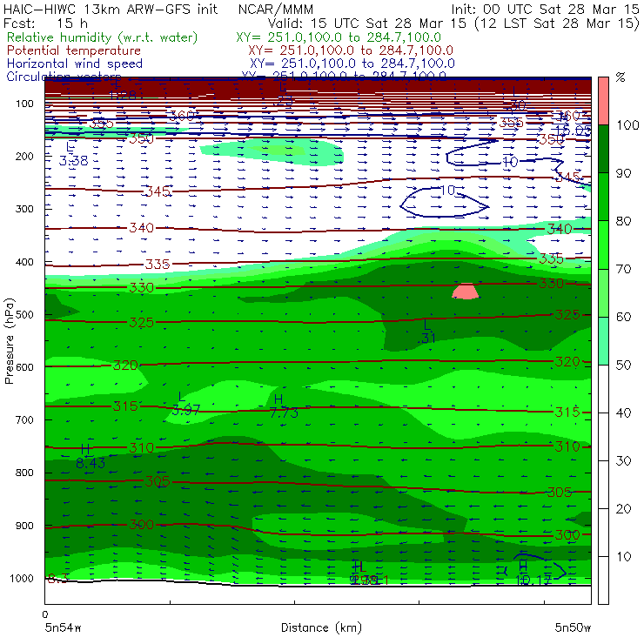Click green "XY= 251.0,100.0 to 284.7,100.0" text
Viewport: 644px width, 644px height.
339,37
